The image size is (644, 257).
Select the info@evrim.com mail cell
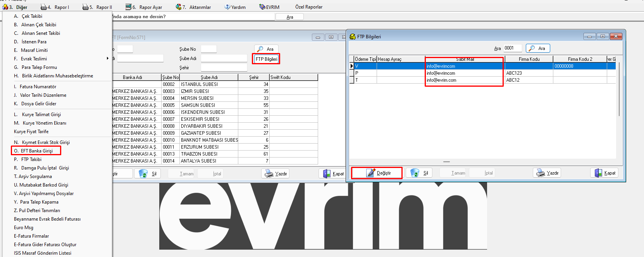pos(465,80)
